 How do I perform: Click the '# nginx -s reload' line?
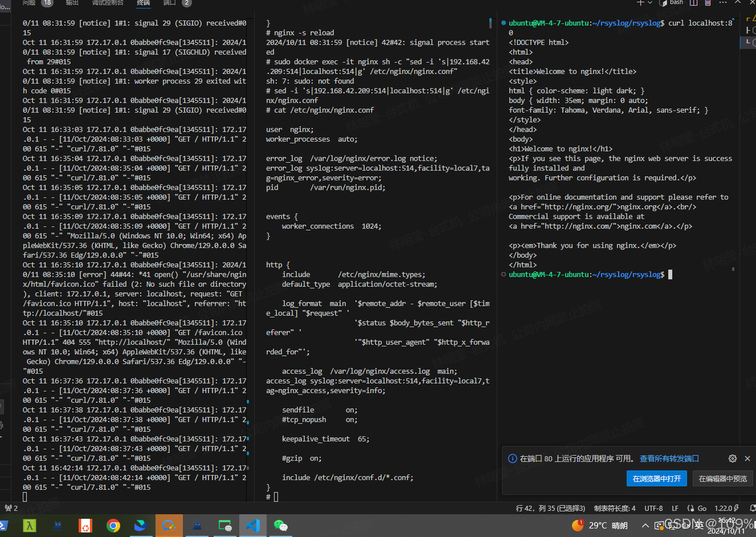coord(300,32)
